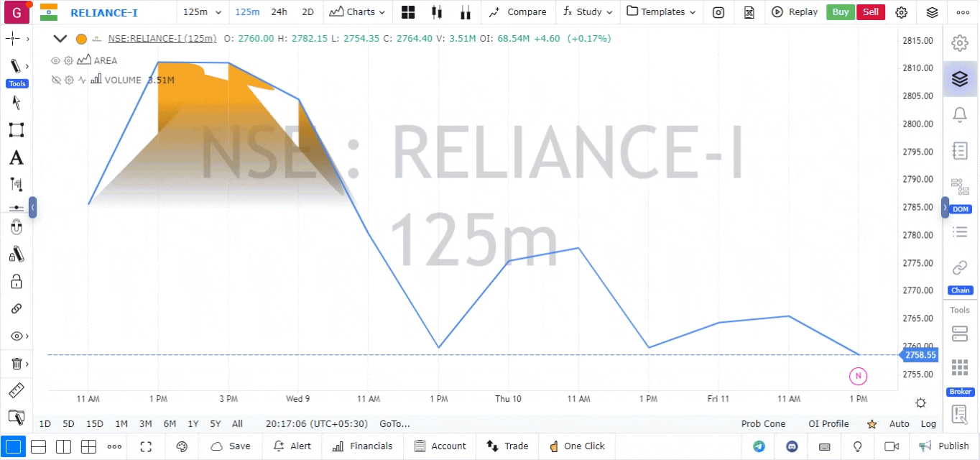Open the Alerts bell icon in right sidebar
980x460 pixels.
[959, 115]
